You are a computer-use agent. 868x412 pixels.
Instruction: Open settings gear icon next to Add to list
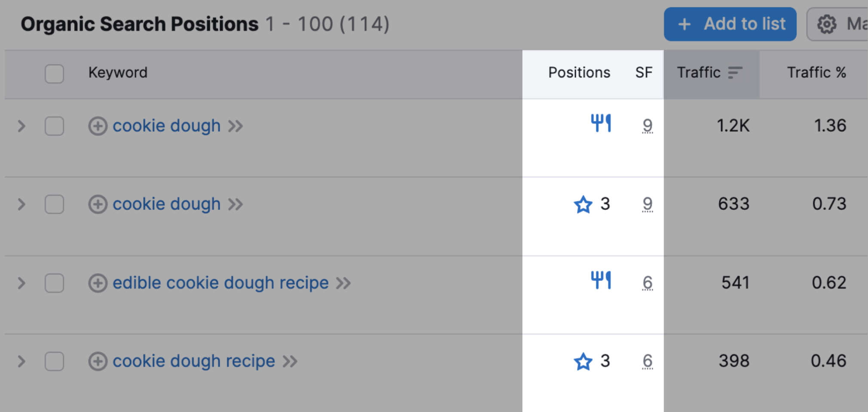pyautogui.click(x=827, y=24)
